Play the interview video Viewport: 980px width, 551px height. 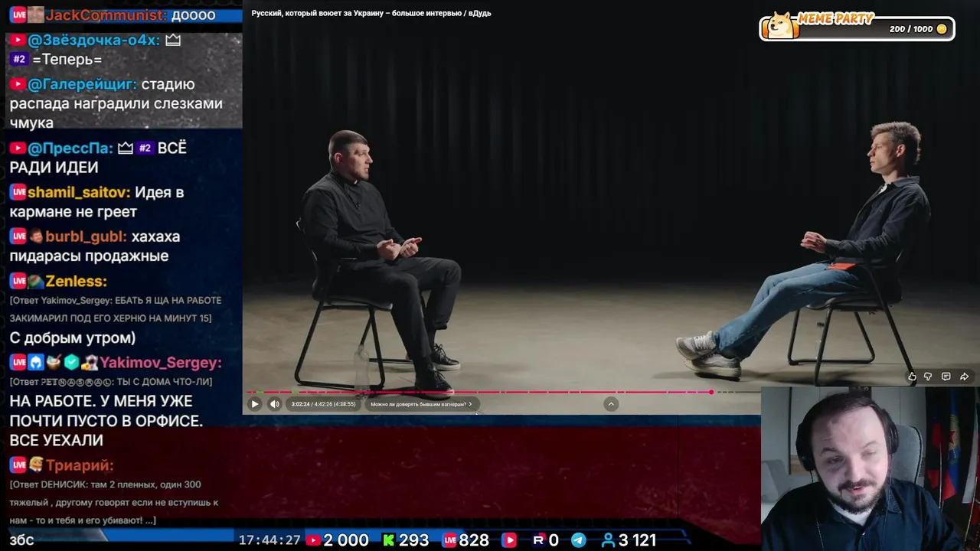255,404
